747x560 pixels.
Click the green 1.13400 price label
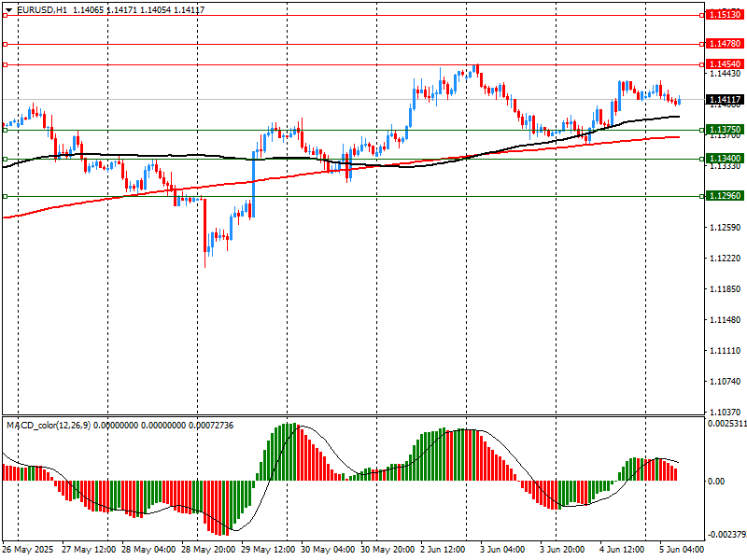[725, 159]
